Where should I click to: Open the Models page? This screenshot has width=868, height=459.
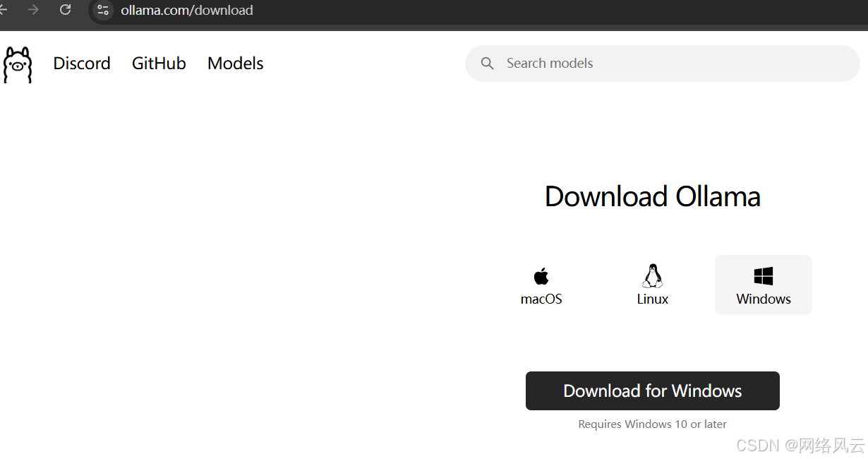236,64
